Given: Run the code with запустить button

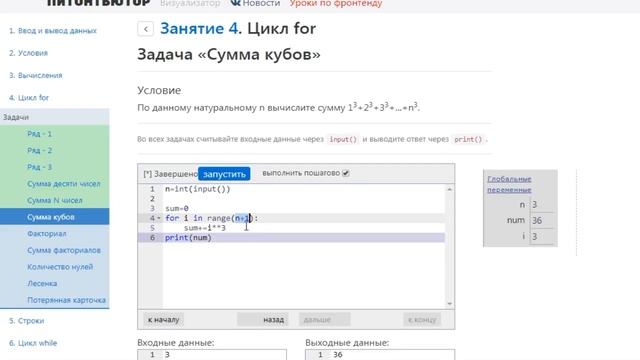Looking at the screenshot, I should pos(224,174).
